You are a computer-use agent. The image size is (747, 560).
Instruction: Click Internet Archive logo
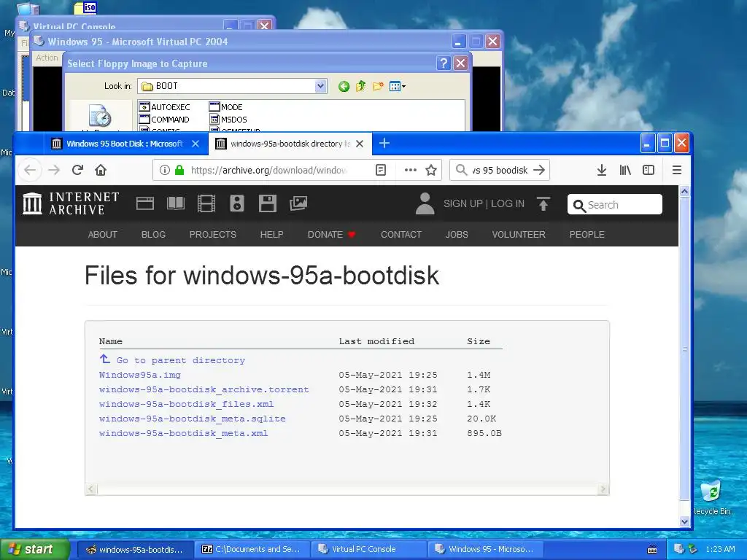(71, 203)
